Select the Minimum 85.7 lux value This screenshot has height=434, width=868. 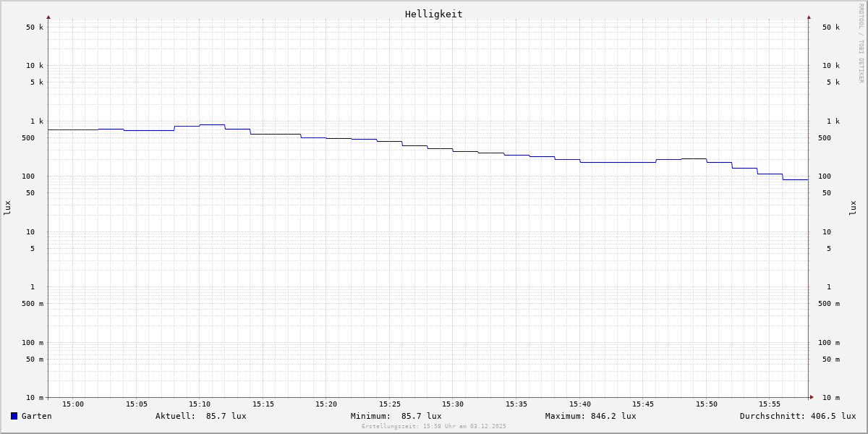(421, 416)
